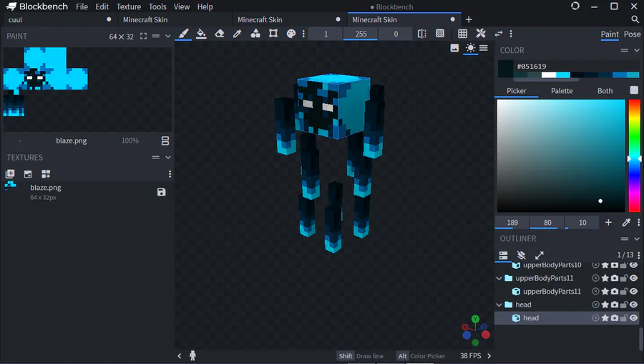Image resolution: width=644 pixels, height=364 pixels.
Task: Import a texture image file
Action: [27, 174]
